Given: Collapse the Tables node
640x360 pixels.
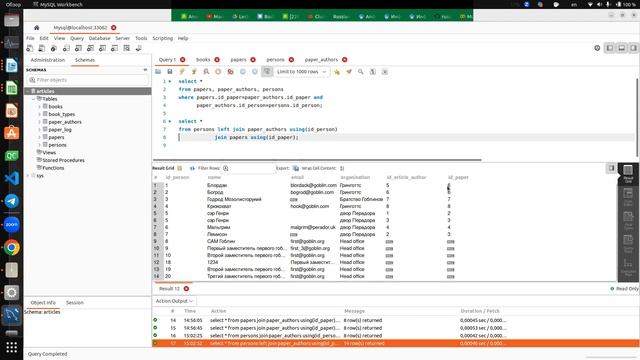Looking at the screenshot, I should tap(33, 99).
